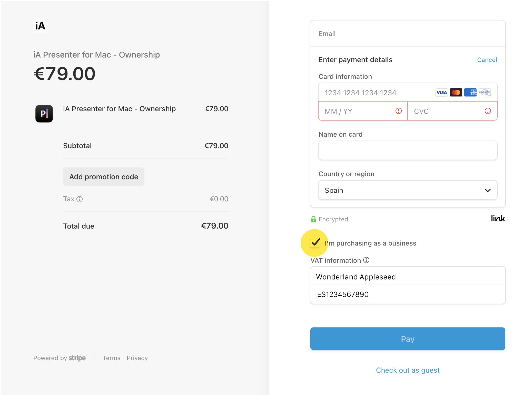Click the CVC error indicator
Viewport: 532px width, 395px height.
tap(488, 111)
